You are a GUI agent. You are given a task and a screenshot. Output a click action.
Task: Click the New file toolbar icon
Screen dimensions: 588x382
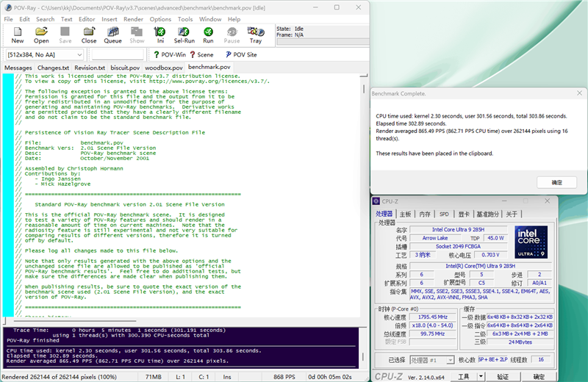(x=17, y=35)
